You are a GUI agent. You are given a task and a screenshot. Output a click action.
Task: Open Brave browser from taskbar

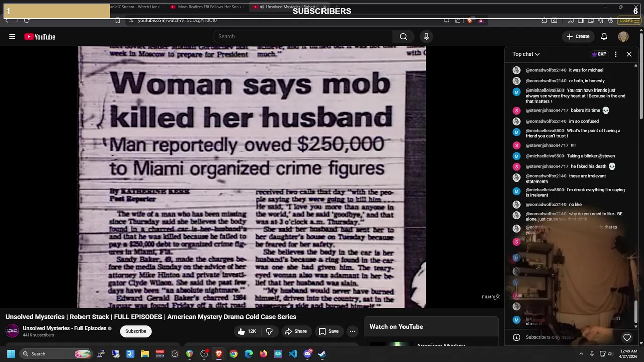[219, 354]
